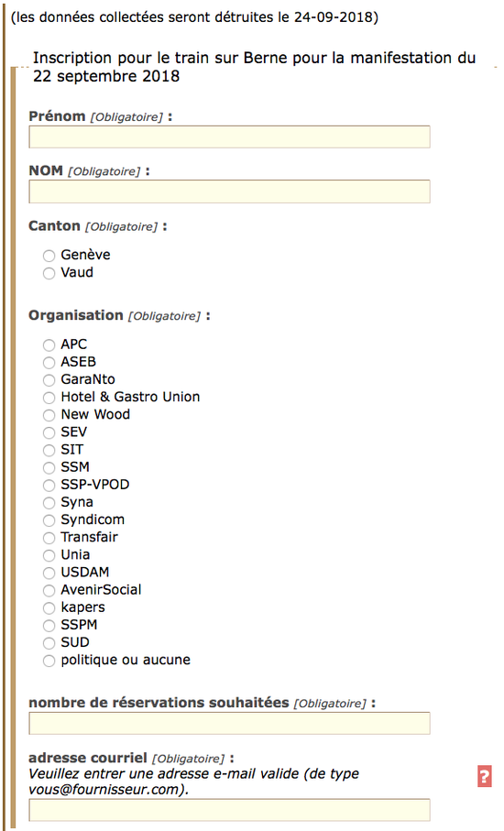Click the red question mark help icon
Screen dimensions: 504x831
[485, 777]
